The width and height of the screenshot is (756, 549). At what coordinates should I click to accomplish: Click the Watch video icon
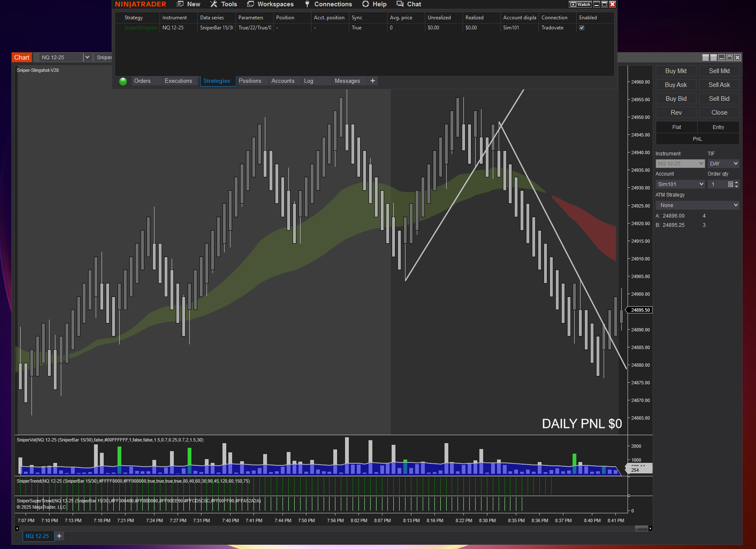(x=580, y=4)
